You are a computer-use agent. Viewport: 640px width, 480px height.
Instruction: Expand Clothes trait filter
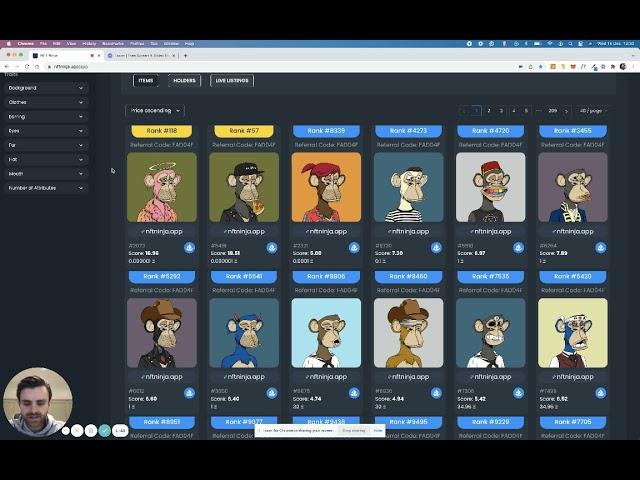coord(46,102)
